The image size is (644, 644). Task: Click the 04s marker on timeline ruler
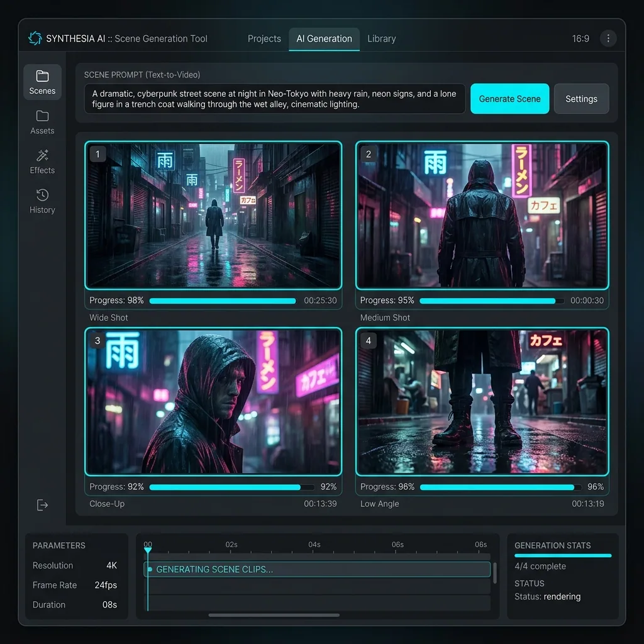point(314,545)
